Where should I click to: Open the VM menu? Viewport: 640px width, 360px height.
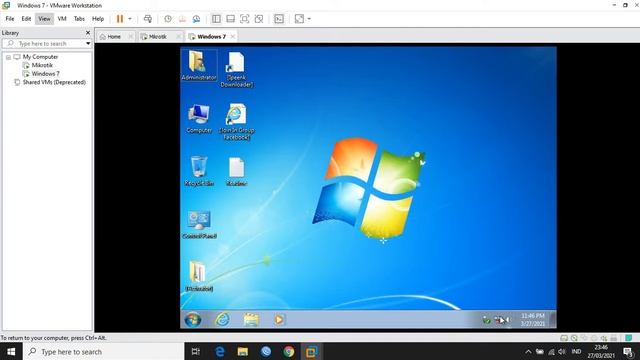(62, 19)
